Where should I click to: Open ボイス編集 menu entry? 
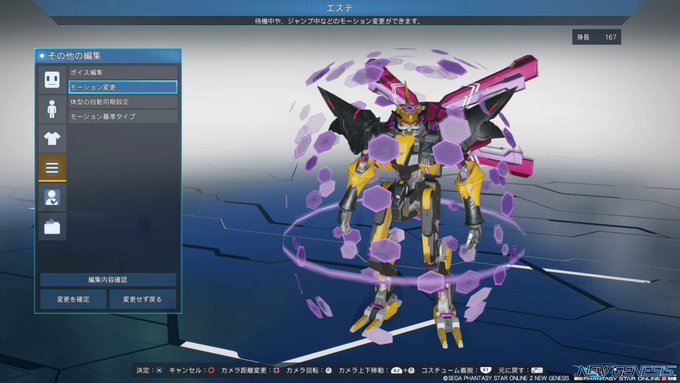[x=123, y=72]
